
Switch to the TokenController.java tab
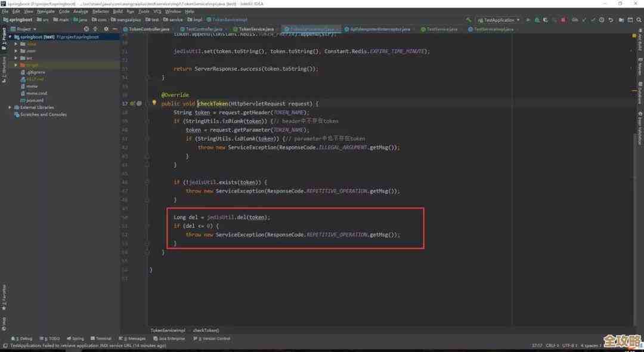pos(147,29)
